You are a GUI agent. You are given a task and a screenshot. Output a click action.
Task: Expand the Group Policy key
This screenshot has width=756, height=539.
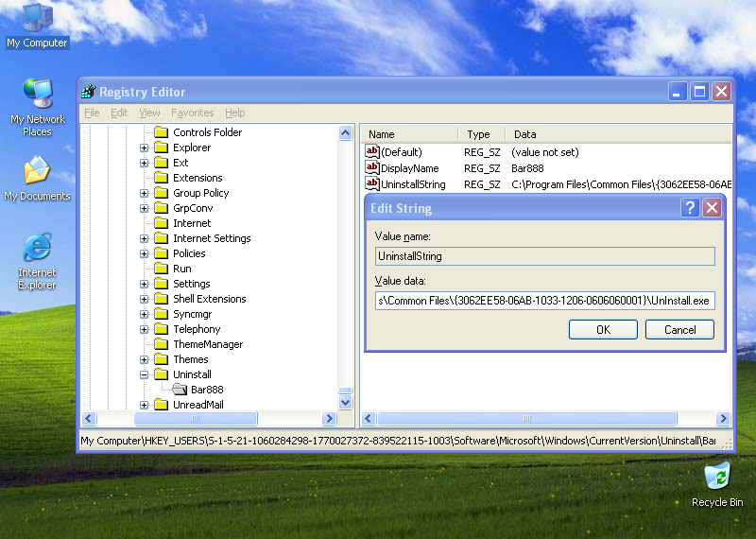[144, 193]
